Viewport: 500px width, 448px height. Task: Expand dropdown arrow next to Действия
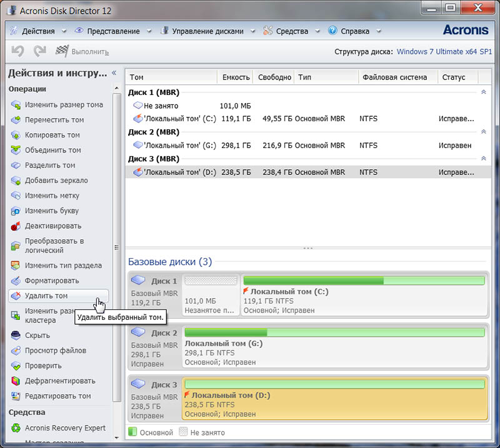click(x=64, y=31)
